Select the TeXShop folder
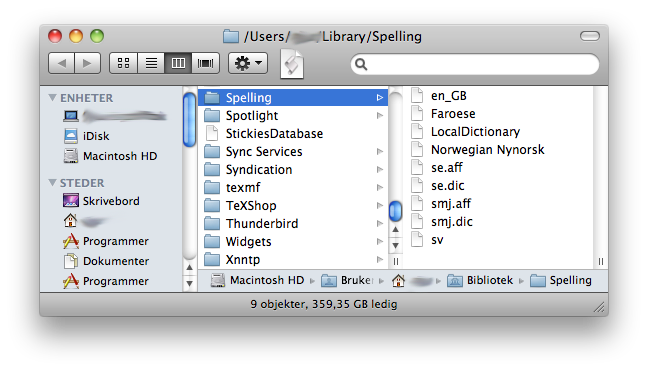The width and height of the screenshot is (648, 371). pyautogui.click(x=293, y=205)
